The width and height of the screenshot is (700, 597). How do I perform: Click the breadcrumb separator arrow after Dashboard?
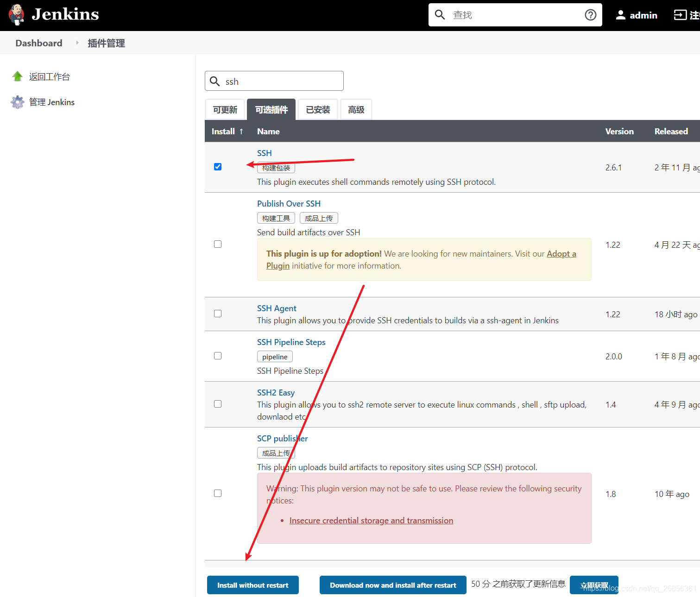click(x=77, y=43)
